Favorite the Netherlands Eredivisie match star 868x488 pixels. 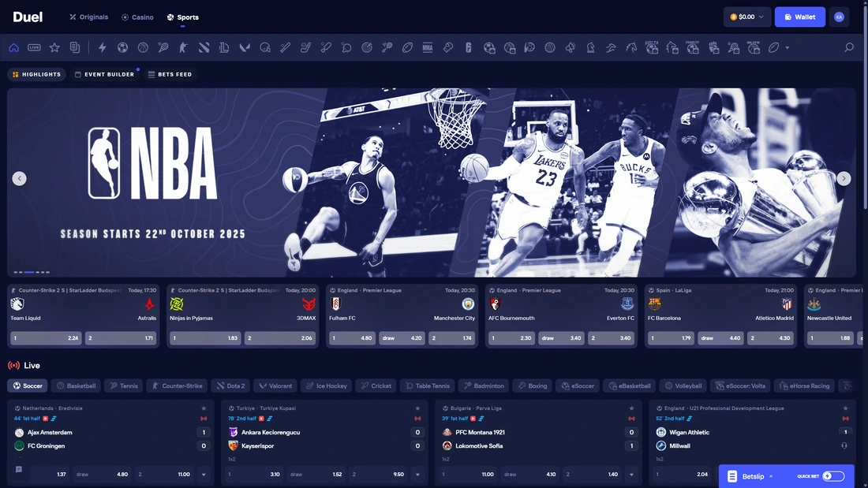pyautogui.click(x=204, y=408)
